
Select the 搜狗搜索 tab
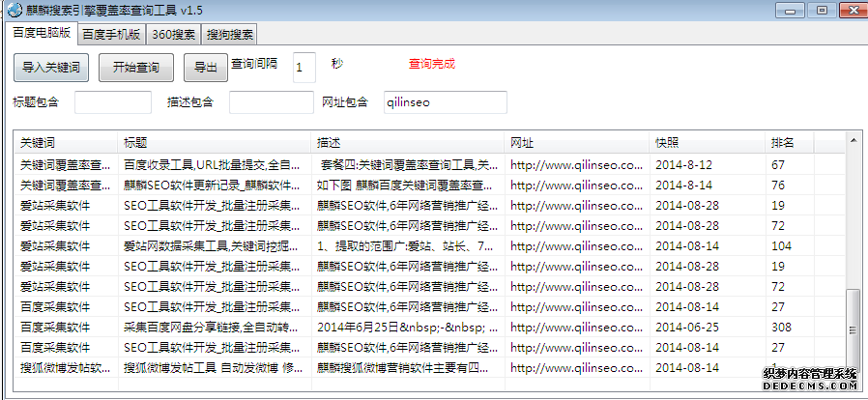coord(230,34)
